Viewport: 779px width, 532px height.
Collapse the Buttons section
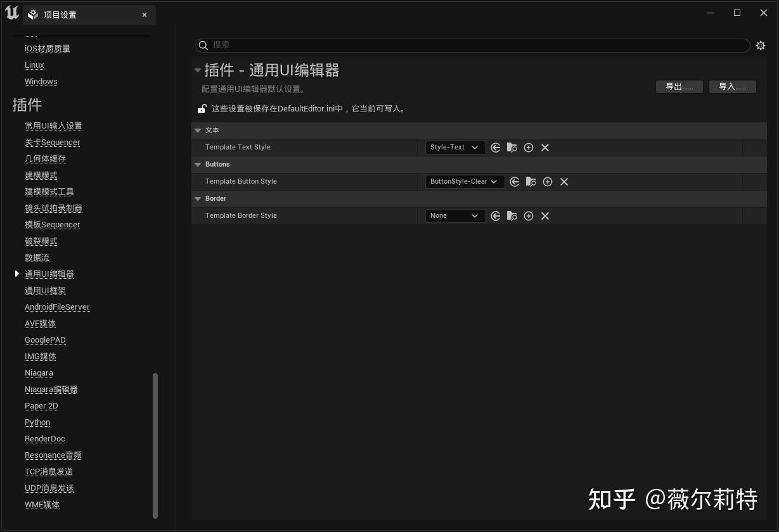coord(198,164)
